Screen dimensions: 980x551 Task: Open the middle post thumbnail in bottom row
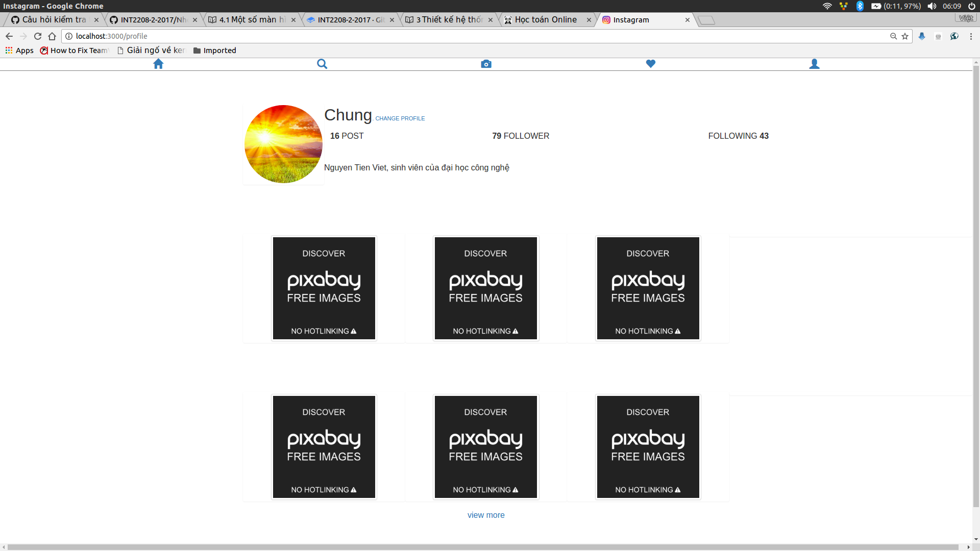[485, 447]
